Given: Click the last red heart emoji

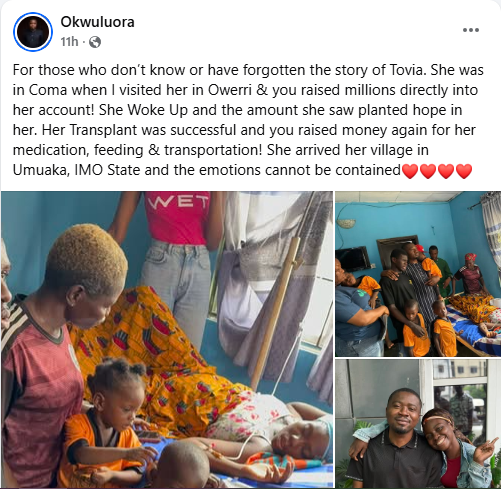Looking at the screenshot, I should [x=464, y=171].
